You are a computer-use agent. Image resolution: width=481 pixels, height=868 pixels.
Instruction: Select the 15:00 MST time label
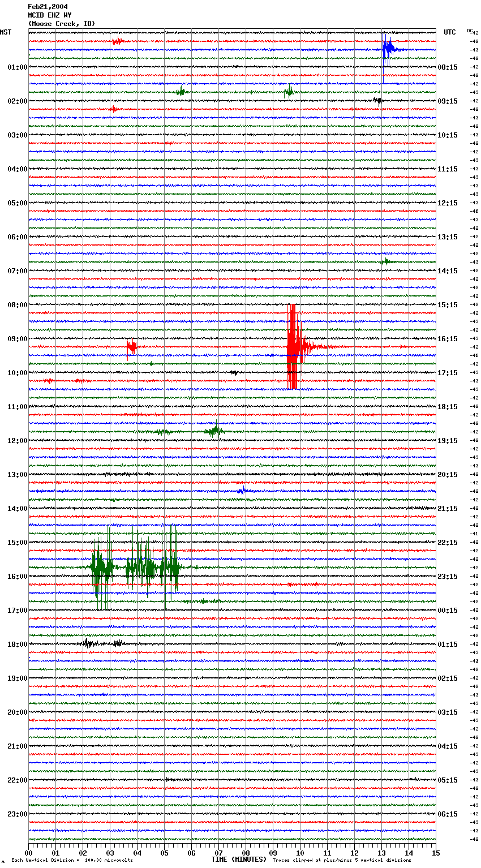(17, 543)
